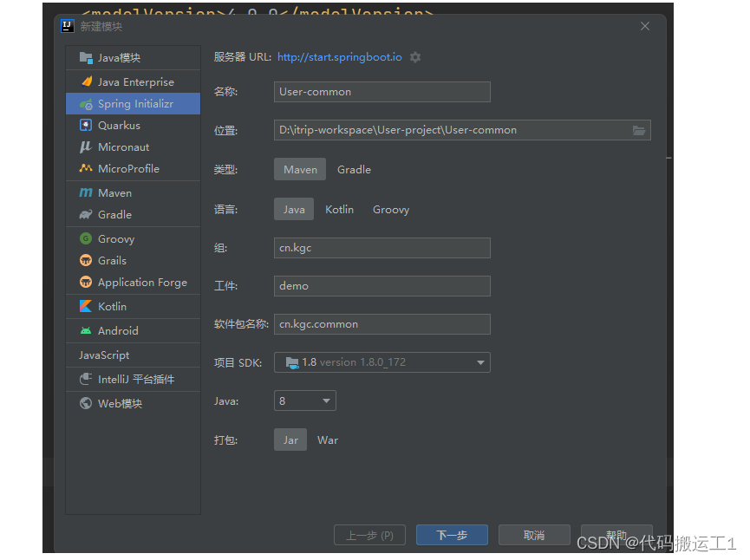Click the Quarkus logo icon

[86, 126]
